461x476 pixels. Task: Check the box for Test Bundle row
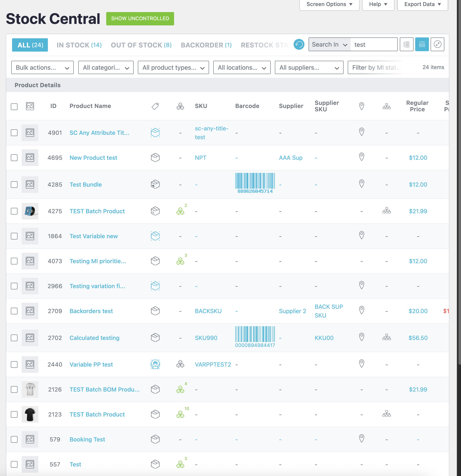pyautogui.click(x=14, y=185)
